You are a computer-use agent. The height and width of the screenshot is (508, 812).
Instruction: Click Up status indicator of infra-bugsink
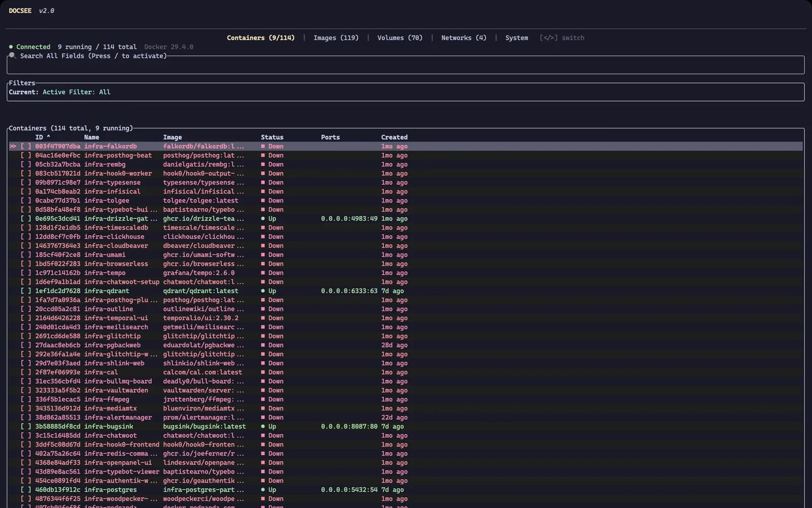pos(263,427)
